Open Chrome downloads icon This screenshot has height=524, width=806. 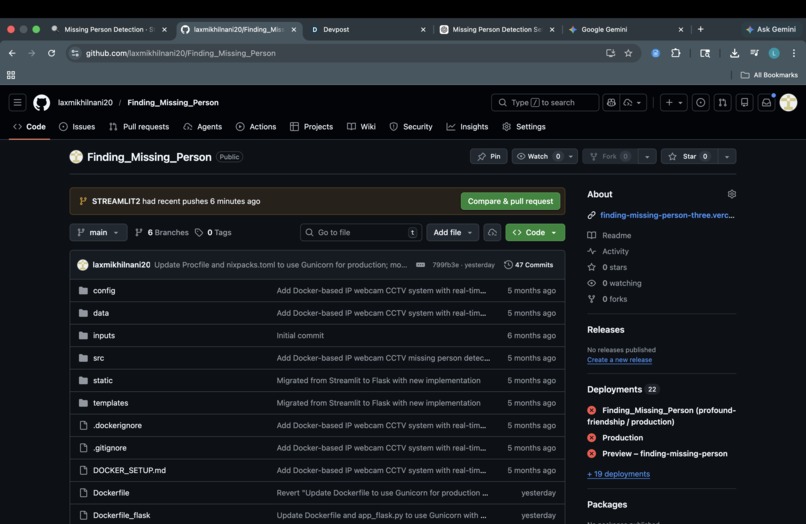734,53
